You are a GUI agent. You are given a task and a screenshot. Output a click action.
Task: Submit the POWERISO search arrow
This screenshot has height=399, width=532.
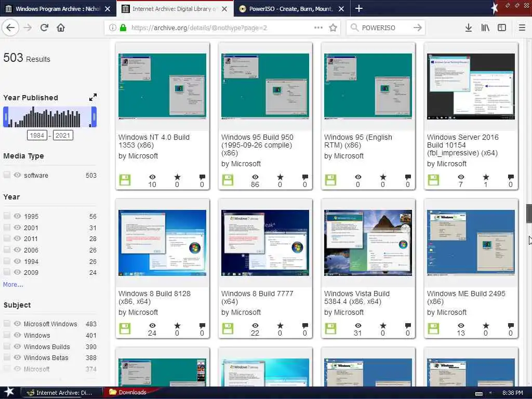point(418,28)
